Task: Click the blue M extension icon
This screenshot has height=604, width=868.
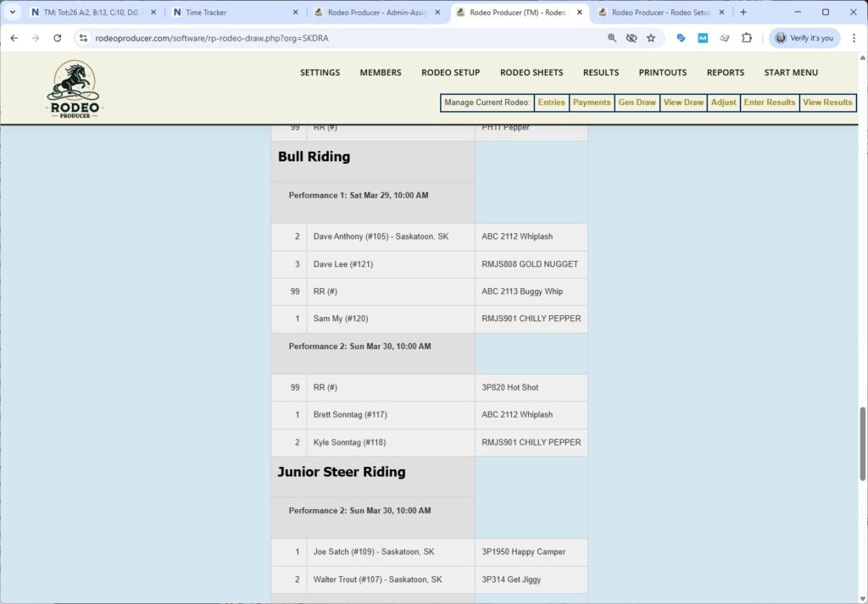Action: coord(702,38)
